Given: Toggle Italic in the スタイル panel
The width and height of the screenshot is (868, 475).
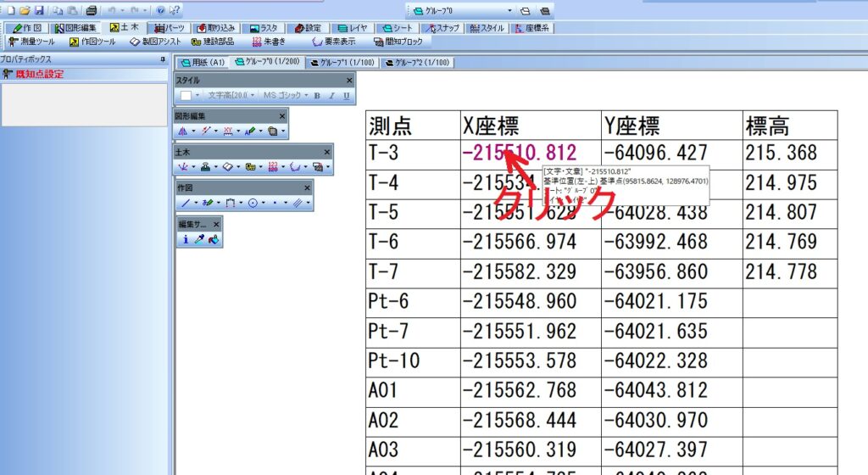Looking at the screenshot, I should point(331,96).
